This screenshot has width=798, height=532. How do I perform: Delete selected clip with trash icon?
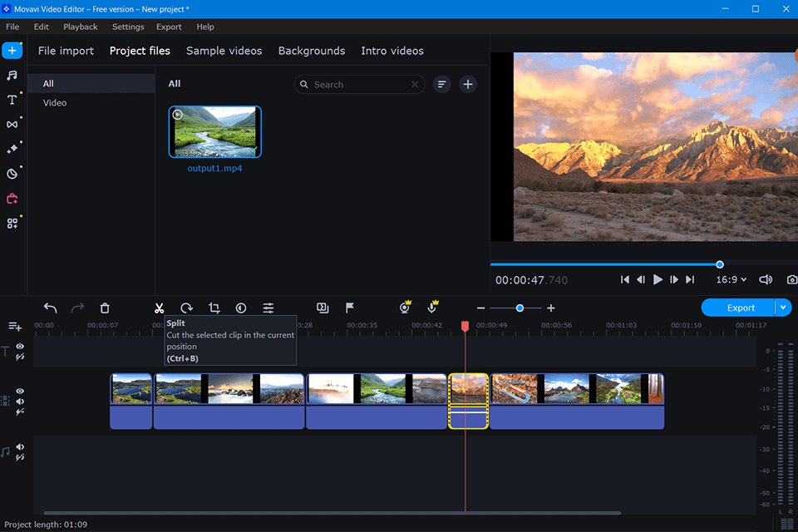pos(105,308)
